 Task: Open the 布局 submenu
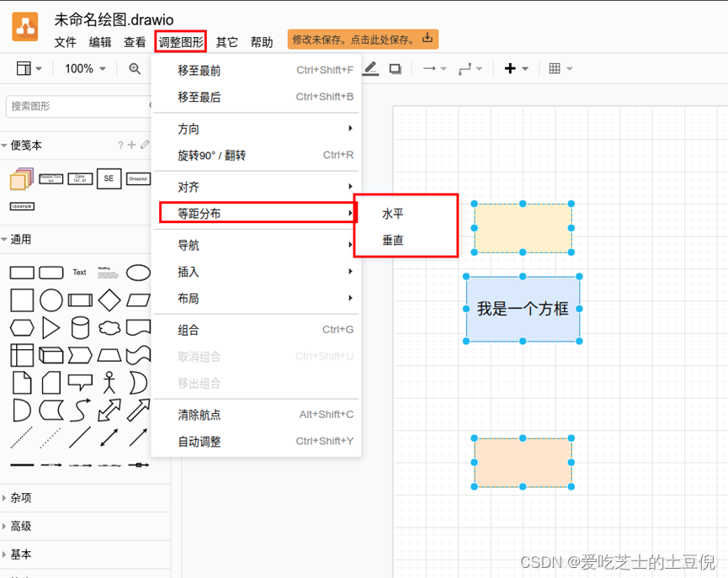tap(257, 299)
